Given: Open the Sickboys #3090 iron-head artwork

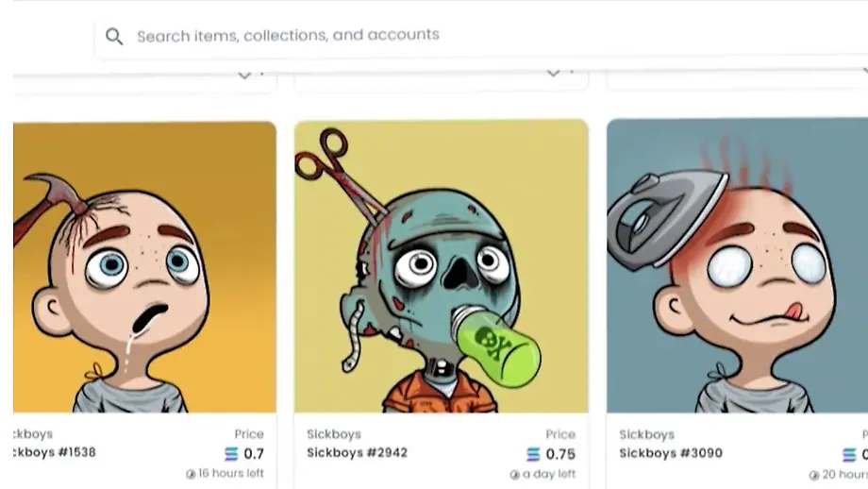Looking at the screenshot, I should [737, 266].
